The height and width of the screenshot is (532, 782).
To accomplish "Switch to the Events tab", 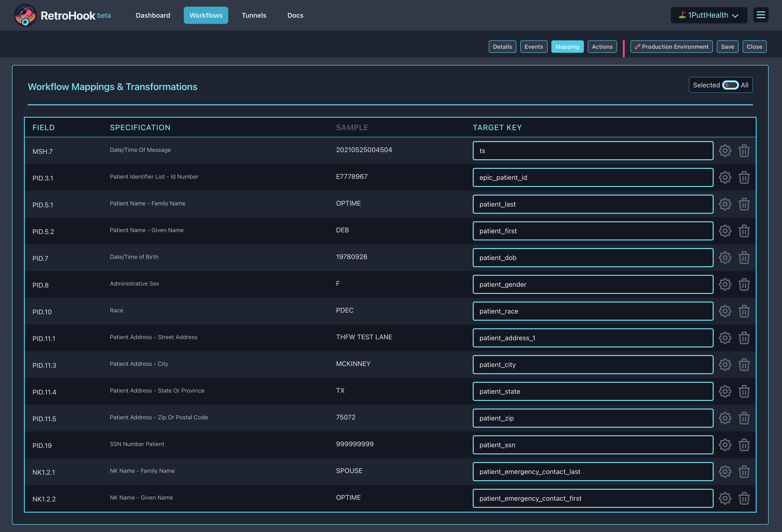I will click(x=533, y=47).
